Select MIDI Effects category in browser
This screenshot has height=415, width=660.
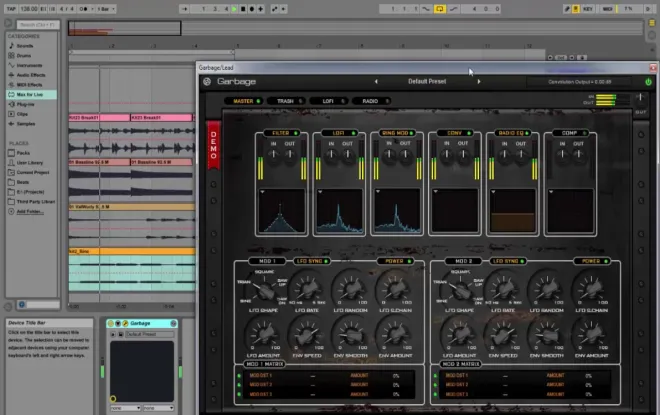pos(29,85)
